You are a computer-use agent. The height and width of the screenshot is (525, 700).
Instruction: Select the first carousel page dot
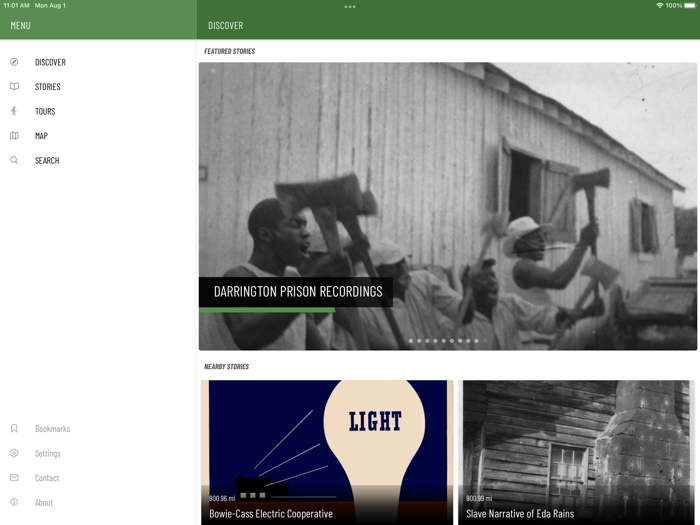411,341
